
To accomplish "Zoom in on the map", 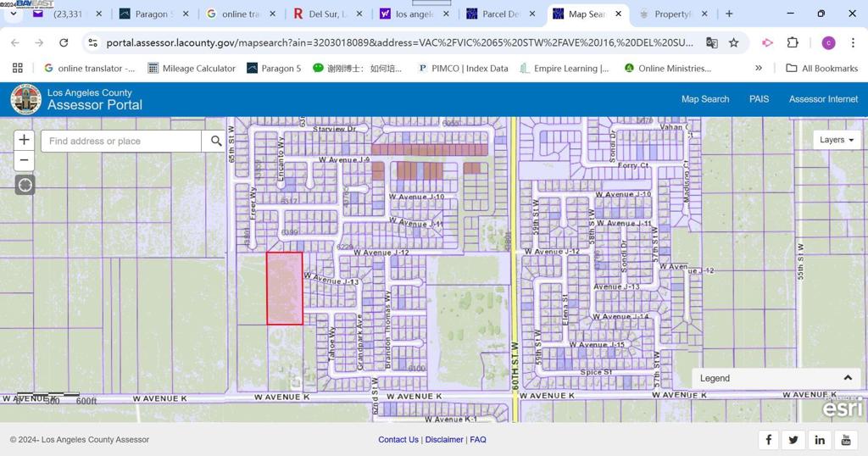I will point(24,140).
